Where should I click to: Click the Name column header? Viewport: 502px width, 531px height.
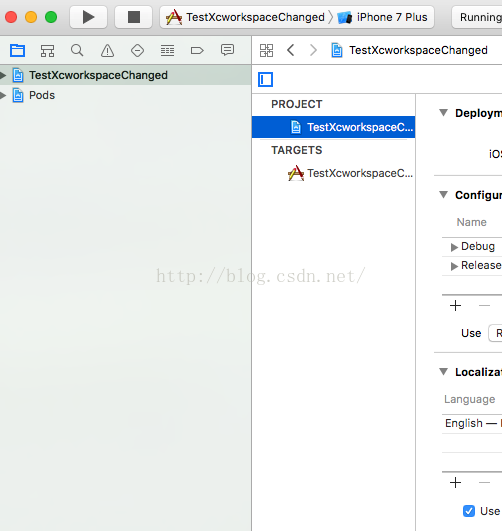(x=472, y=222)
